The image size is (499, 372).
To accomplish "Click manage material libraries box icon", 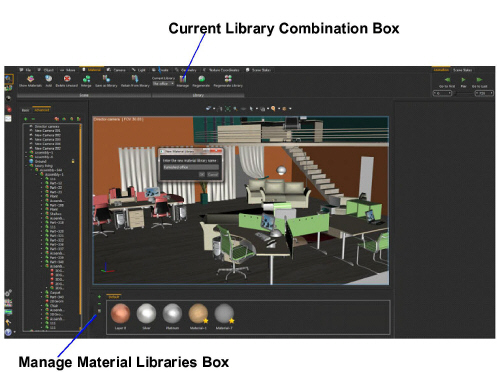I will click(x=99, y=311).
